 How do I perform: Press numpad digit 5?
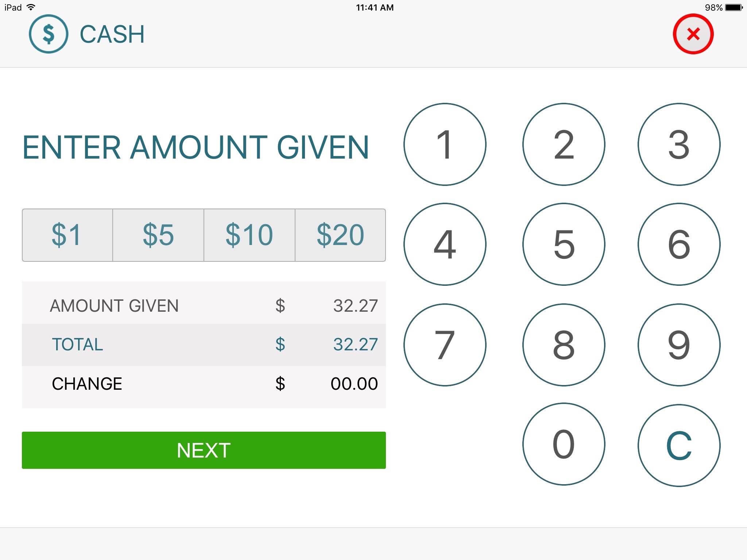coord(562,242)
